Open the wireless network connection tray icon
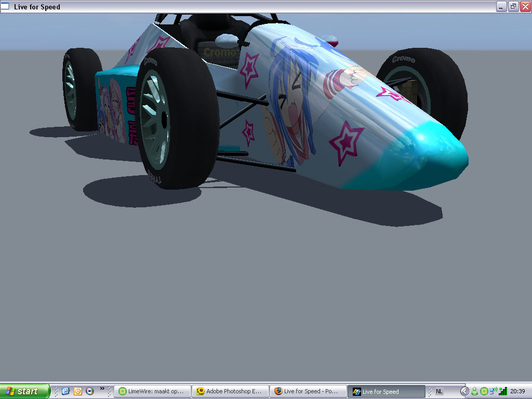Screen dimensions: 532x399 (493, 391)
